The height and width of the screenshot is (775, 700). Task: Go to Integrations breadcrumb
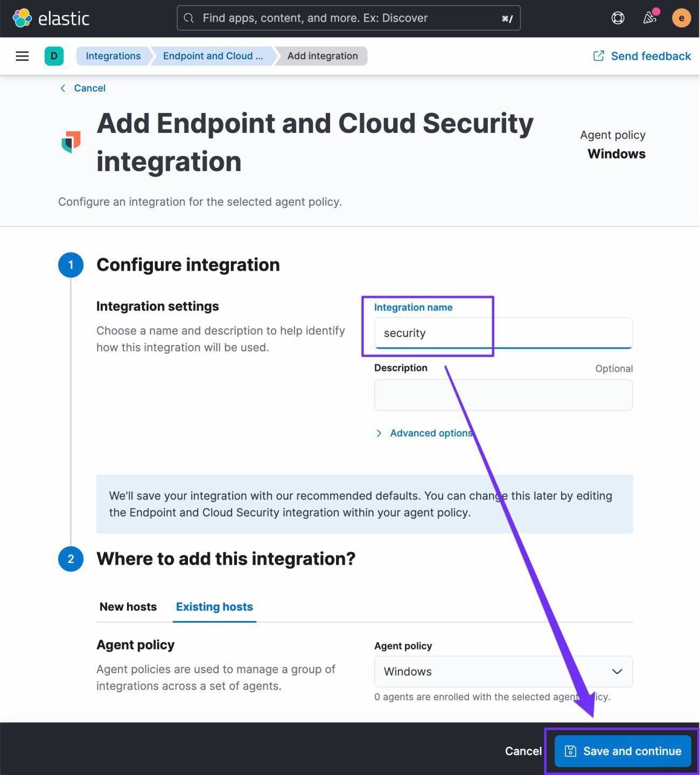113,56
